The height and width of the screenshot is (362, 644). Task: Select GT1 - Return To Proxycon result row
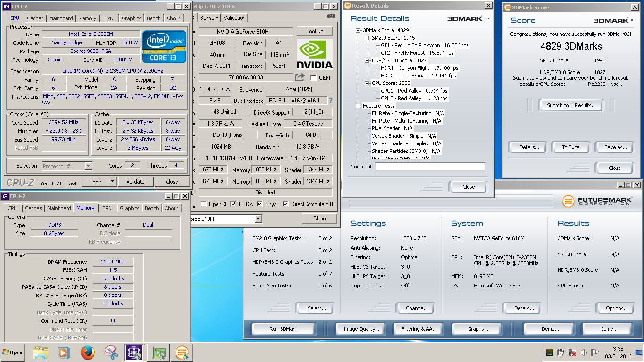pos(425,45)
